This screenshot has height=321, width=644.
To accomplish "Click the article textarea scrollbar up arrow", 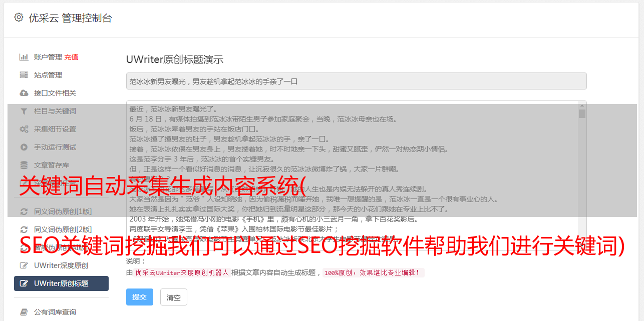I will [x=582, y=105].
